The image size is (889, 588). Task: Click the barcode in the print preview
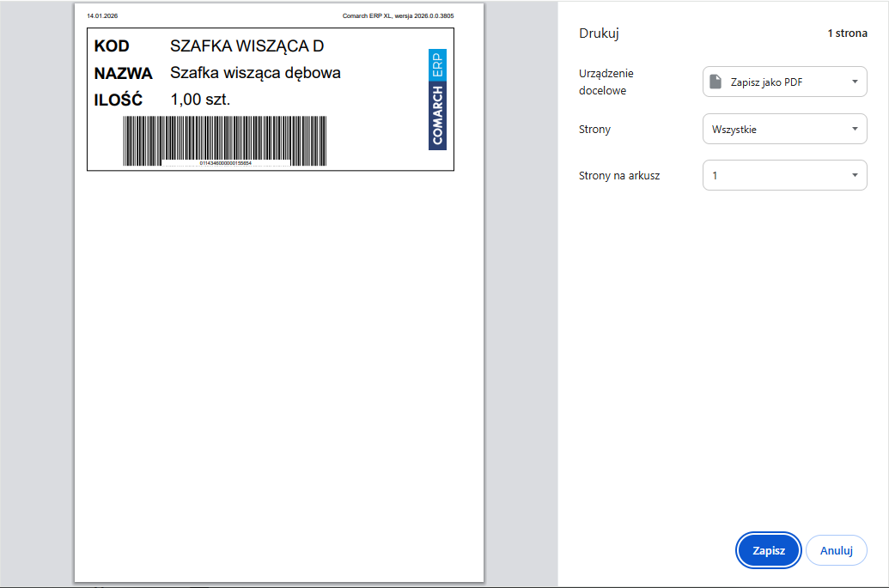click(x=224, y=141)
